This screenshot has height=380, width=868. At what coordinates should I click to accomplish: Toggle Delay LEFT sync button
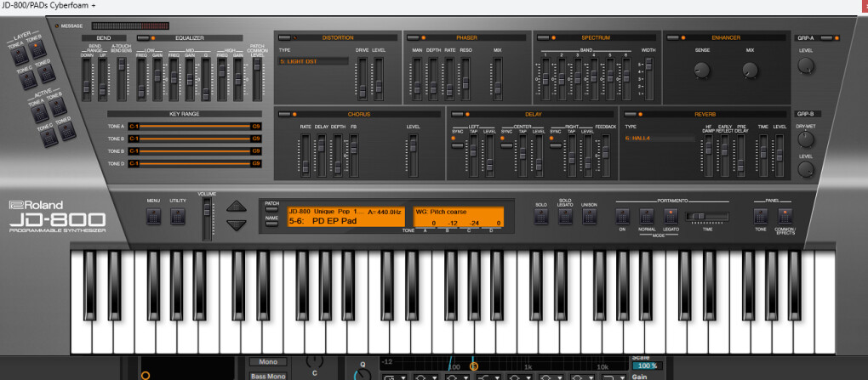pos(457,145)
